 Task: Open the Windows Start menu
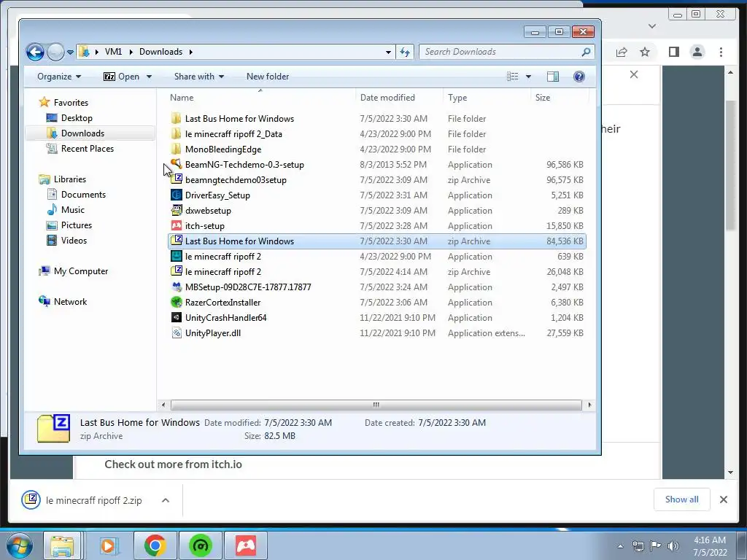(20, 545)
